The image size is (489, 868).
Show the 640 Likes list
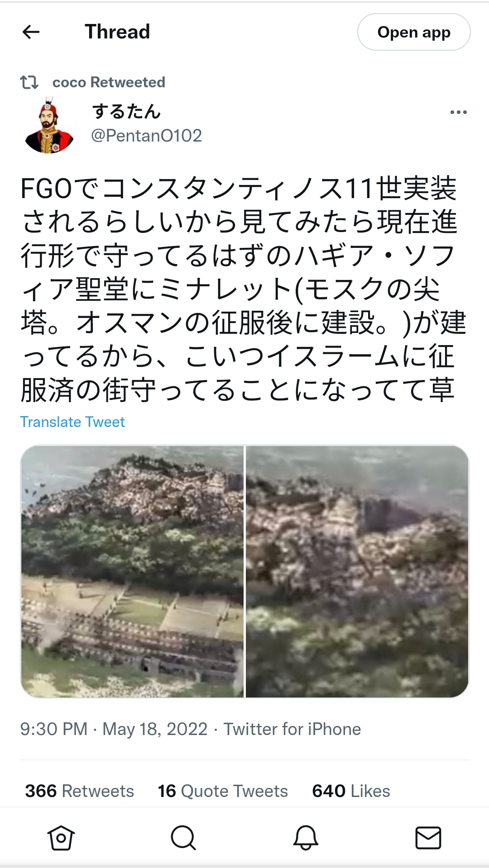tap(351, 791)
